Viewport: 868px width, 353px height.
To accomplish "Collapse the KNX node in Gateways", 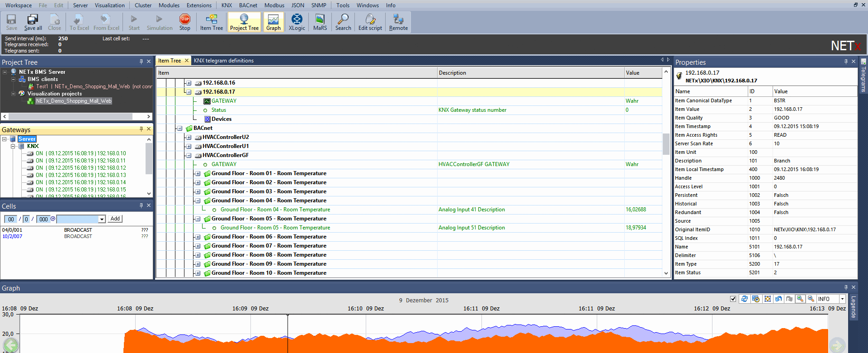I will pos(13,146).
